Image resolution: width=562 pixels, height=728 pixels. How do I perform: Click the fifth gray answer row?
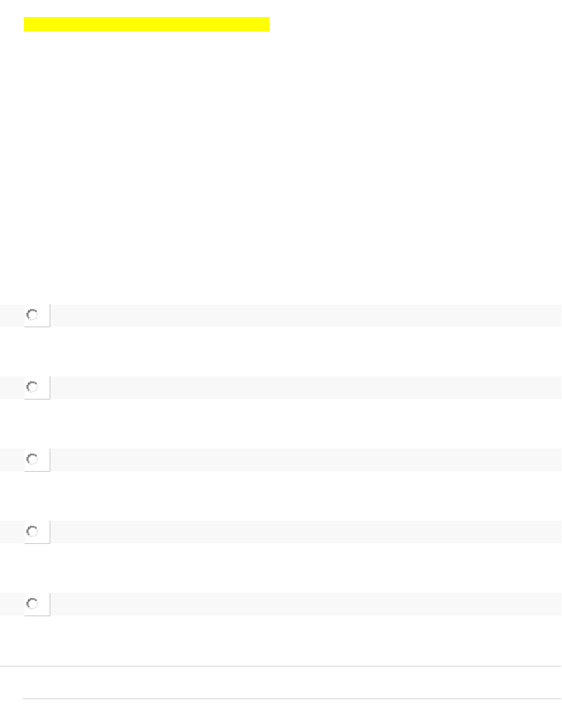(x=302, y=604)
